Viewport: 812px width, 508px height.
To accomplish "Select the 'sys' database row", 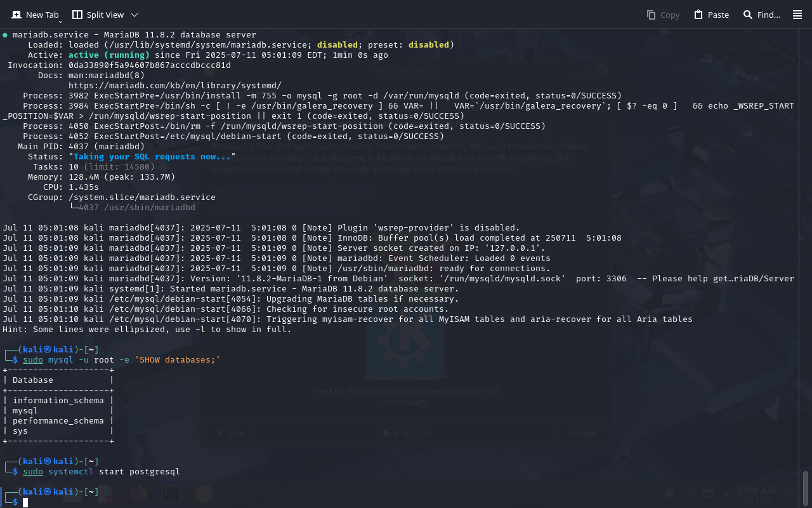I will (x=58, y=431).
